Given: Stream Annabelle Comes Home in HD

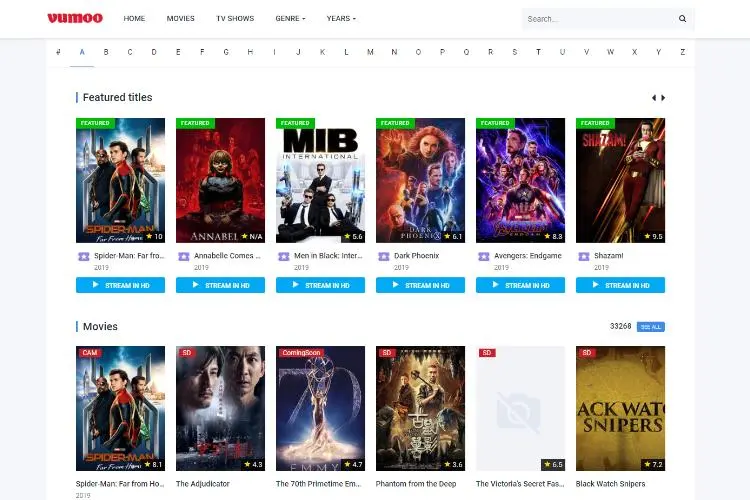Looking at the screenshot, I should click(221, 285).
